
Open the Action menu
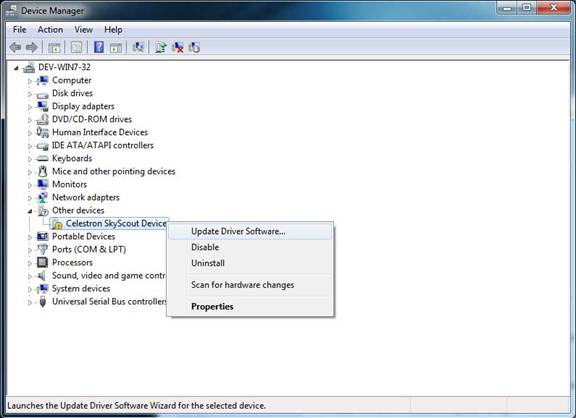[50, 30]
